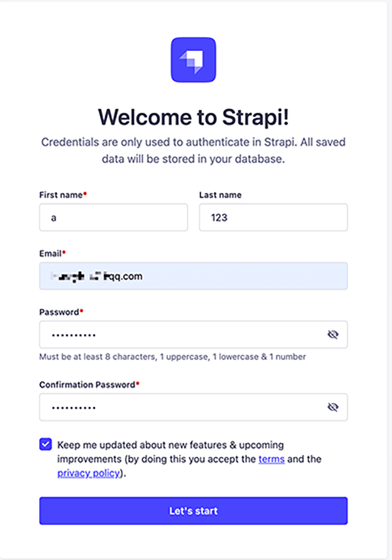Screen dimensions: 392x560
Task: Click the Confirmation Password label
Action: click(87, 385)
